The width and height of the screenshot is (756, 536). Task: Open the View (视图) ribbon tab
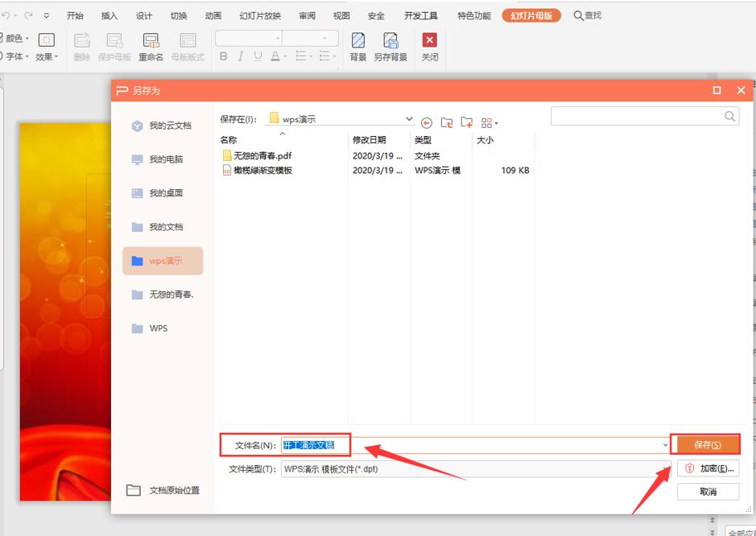tap(341, 15)
